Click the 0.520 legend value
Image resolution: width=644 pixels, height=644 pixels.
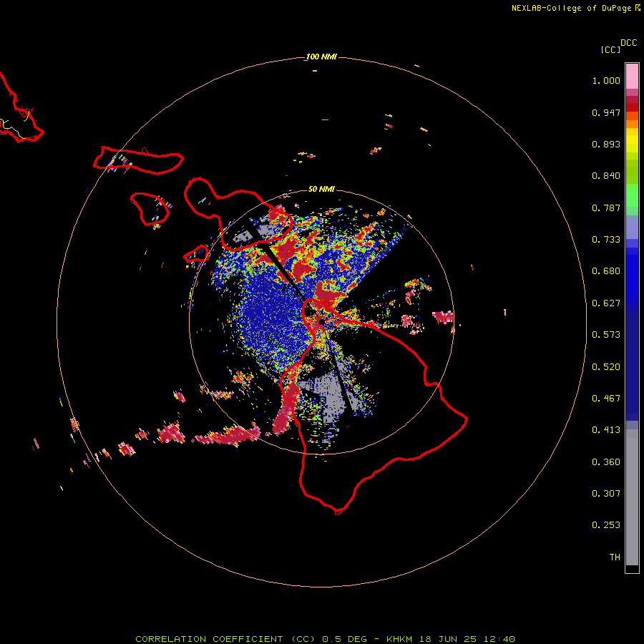point(606,367)
